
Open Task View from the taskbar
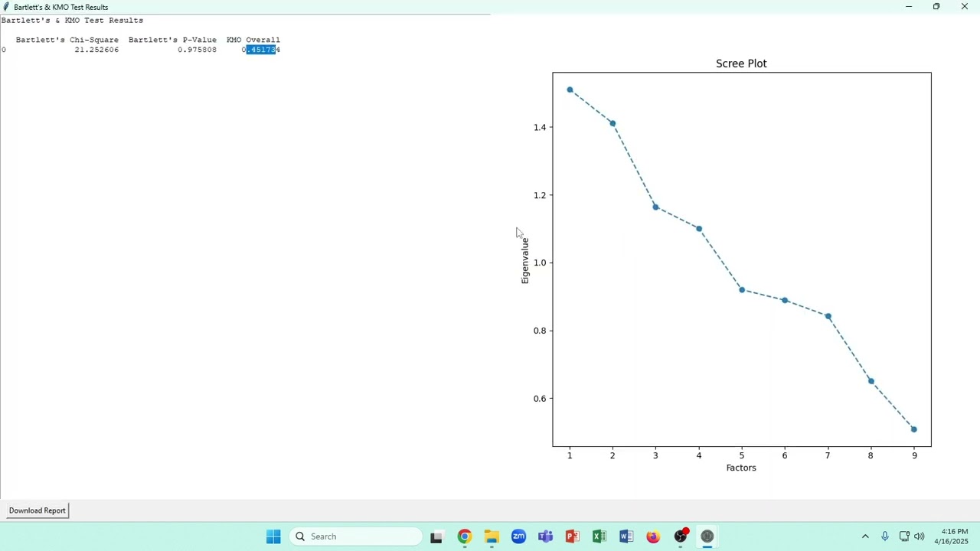[436, 536]
